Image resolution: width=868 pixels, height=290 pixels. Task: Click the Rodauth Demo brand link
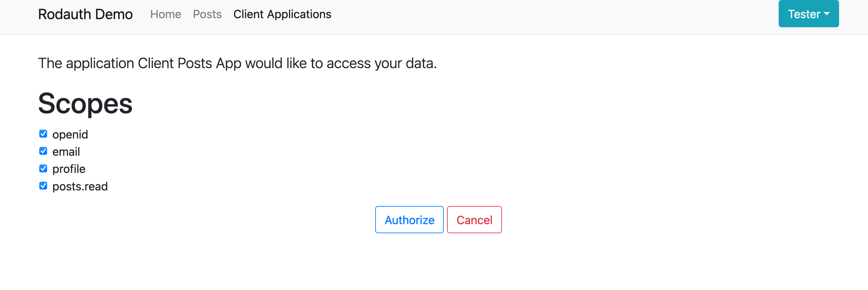85,14
